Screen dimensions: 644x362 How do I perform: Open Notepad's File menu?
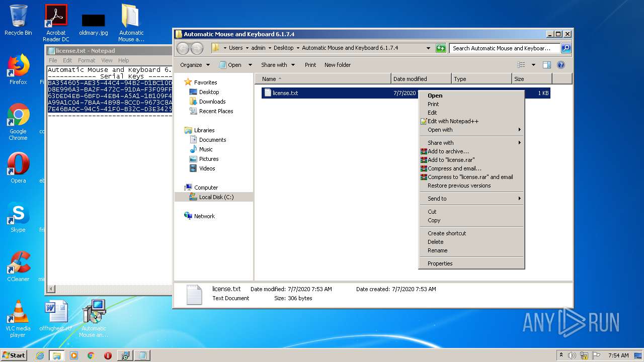[53, 60]
